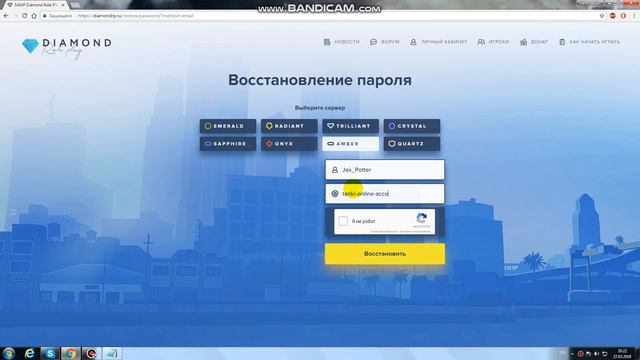Viewport: 640px width, 360px height.
Task: Select the Amber server
Action: [x=350, y=144]
